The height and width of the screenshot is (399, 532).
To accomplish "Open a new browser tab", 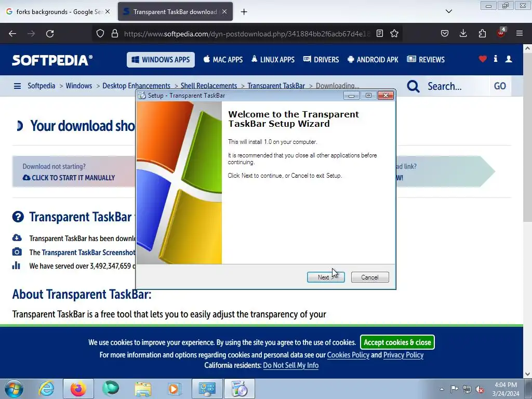I will click(244, 12).
